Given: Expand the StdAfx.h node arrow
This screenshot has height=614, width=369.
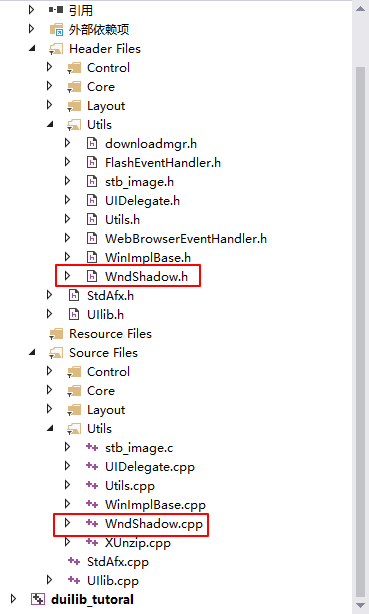Looking at the screenshot, I should (49, 295).
